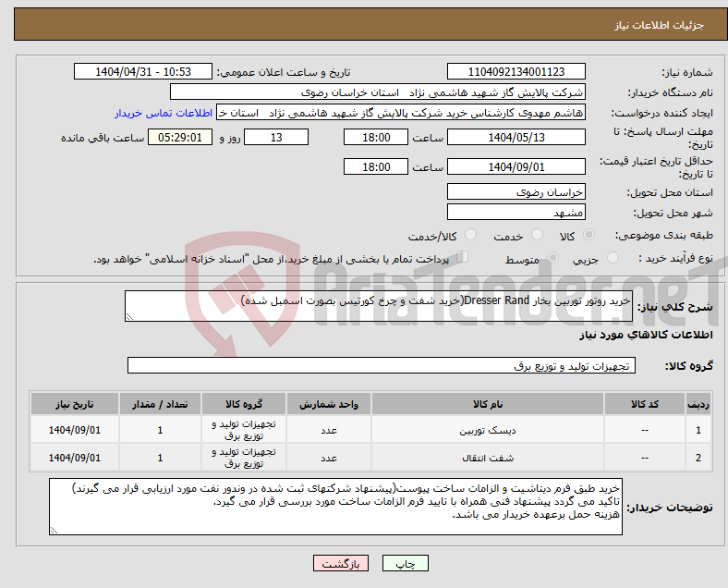Click the announcement date field 1404/04/31 - 10:53
This screenshot has width=728, height=588.
pos(143,71)
